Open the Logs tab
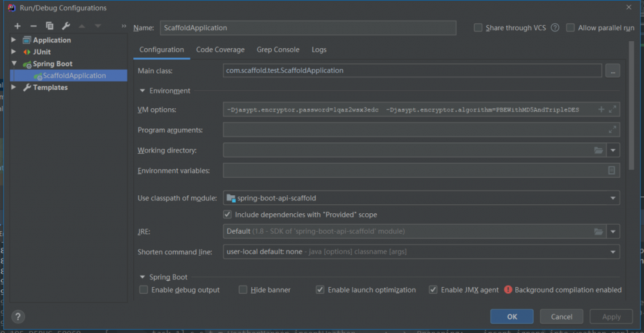 319,50
